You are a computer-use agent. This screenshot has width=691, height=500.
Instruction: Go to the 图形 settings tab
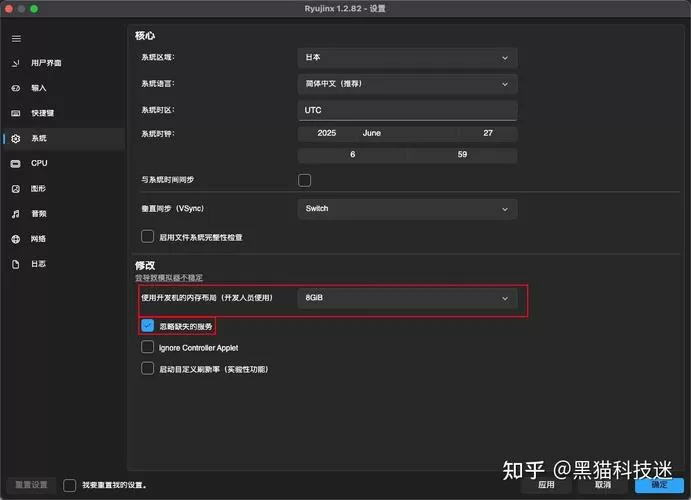(64, 189)
